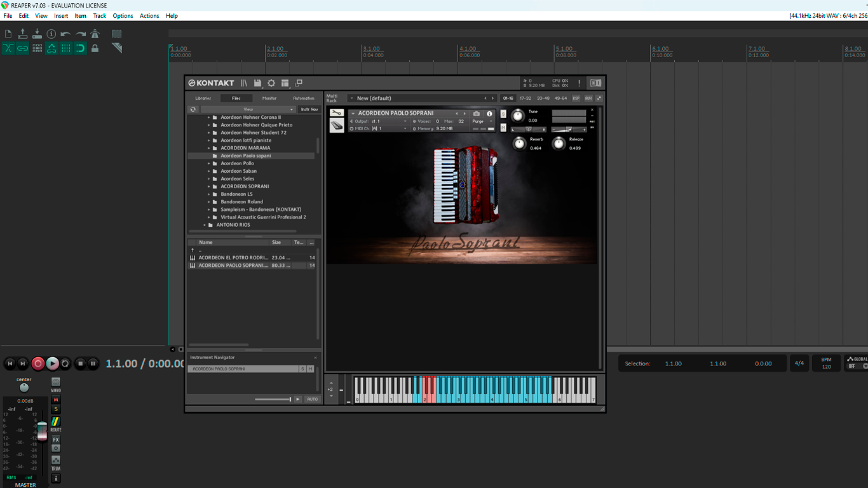This screenshot has height=488, width=868.
Task: Click the diagonal ruler icon in toolbar
Action: coord(117,48)
